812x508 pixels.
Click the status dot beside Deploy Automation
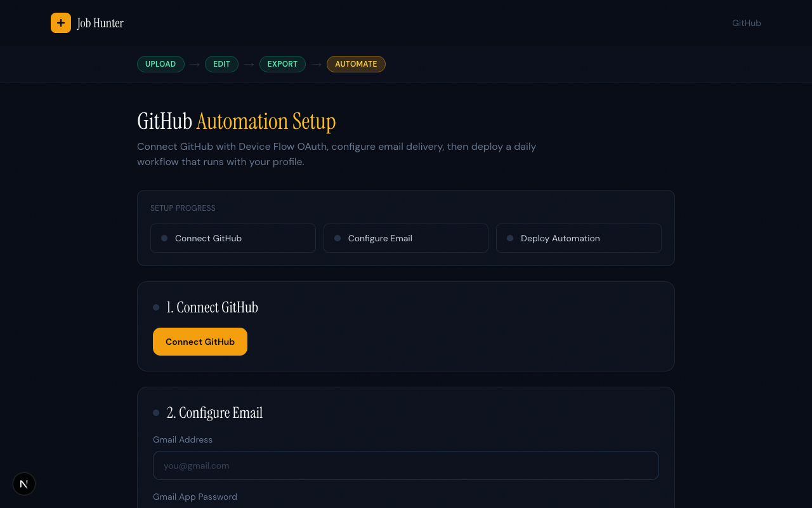509,237
